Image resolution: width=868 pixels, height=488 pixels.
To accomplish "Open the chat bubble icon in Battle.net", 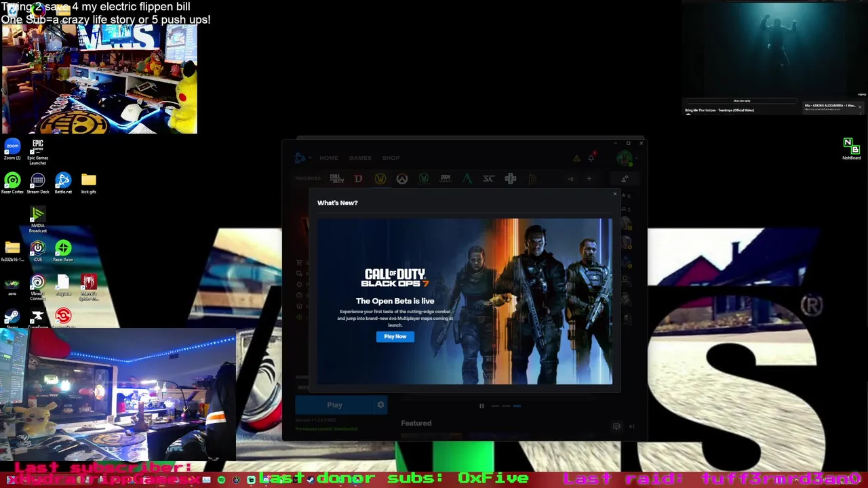I will point(616,426).
